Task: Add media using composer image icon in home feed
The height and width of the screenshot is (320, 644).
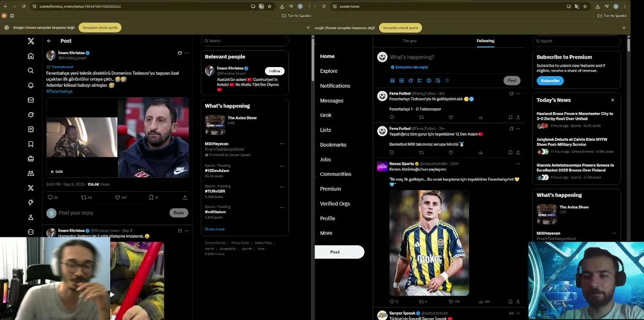Action: 392,80
